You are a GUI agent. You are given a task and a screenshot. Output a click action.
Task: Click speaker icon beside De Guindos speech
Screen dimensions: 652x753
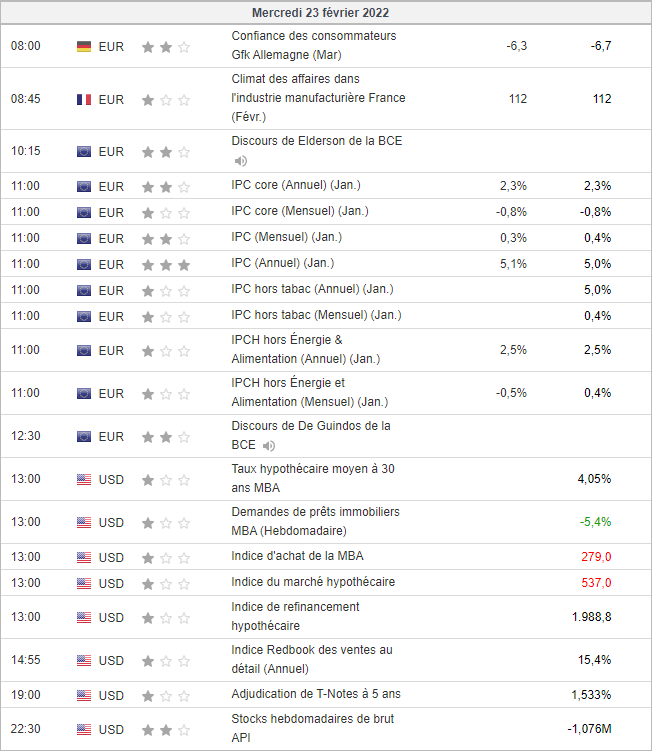(x=269, y=445)
